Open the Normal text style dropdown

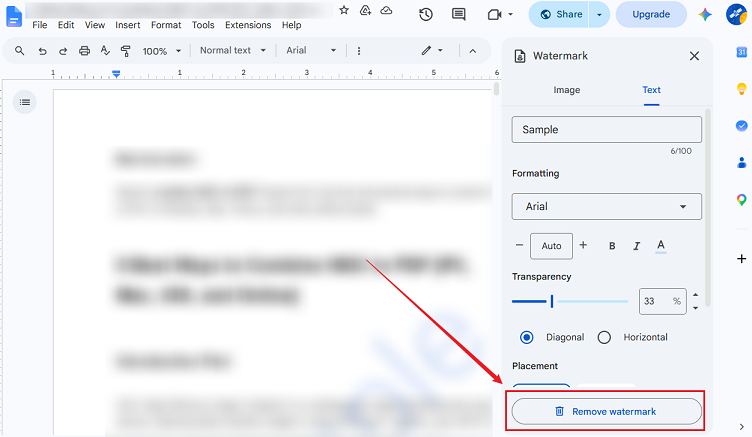(233, 50)
